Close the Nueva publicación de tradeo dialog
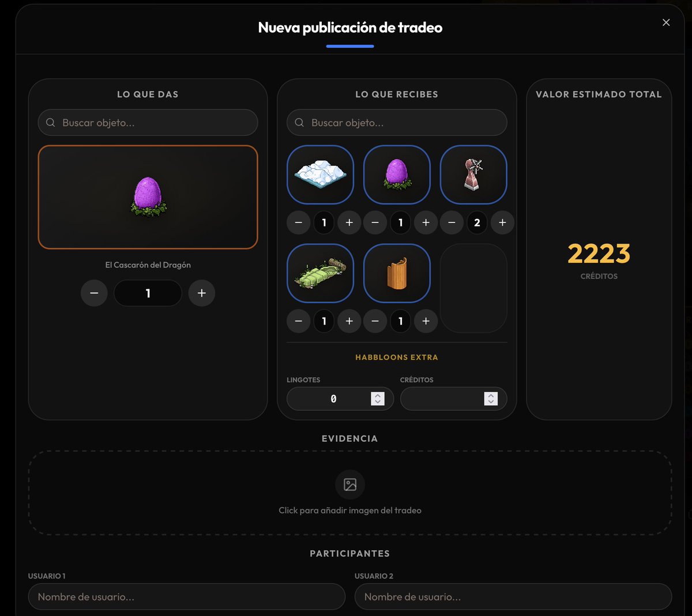Screen dimensions: 692x616 coord(666,22)
